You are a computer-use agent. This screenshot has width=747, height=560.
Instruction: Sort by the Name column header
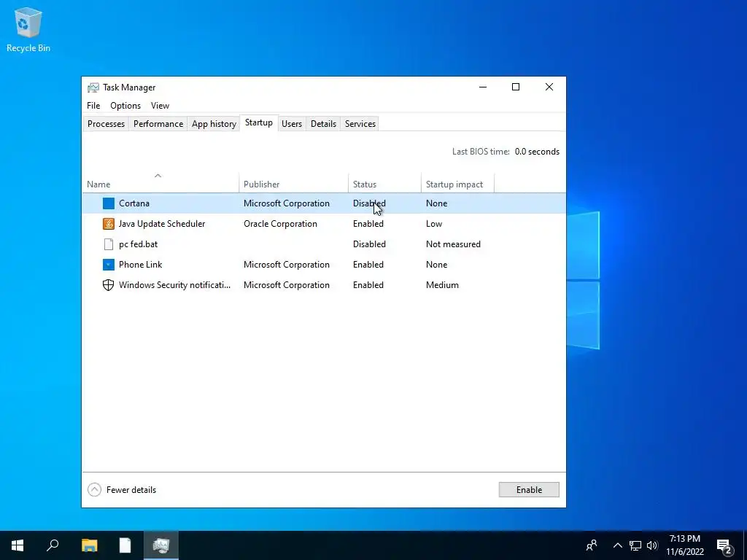pos(160,184)
